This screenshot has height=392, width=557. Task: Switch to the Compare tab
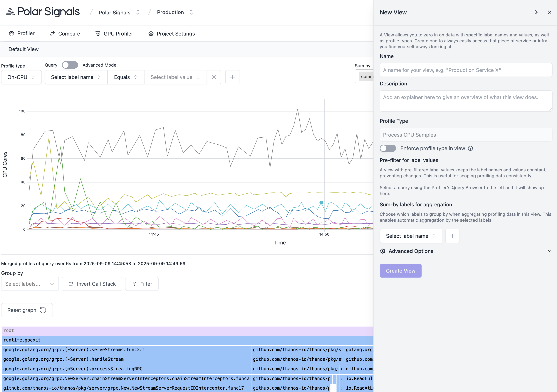65,34
